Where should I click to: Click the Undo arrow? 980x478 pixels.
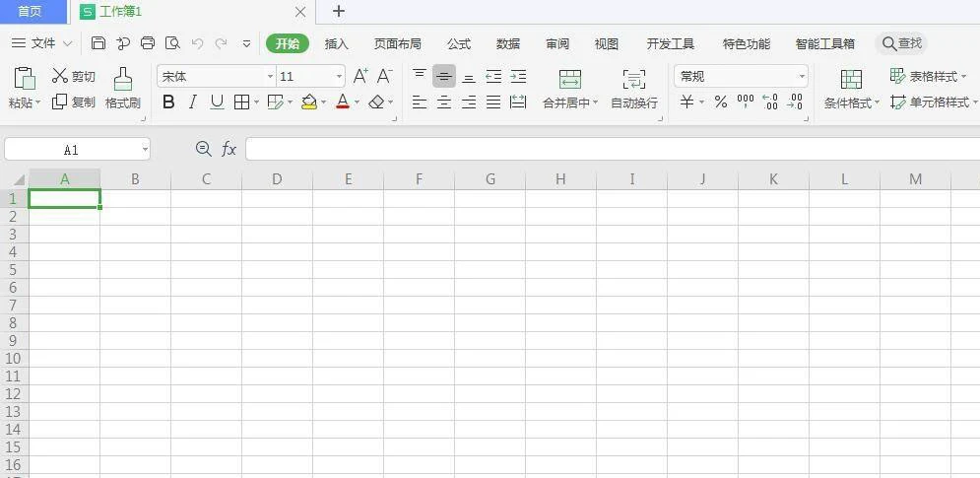tap(198, 43)
